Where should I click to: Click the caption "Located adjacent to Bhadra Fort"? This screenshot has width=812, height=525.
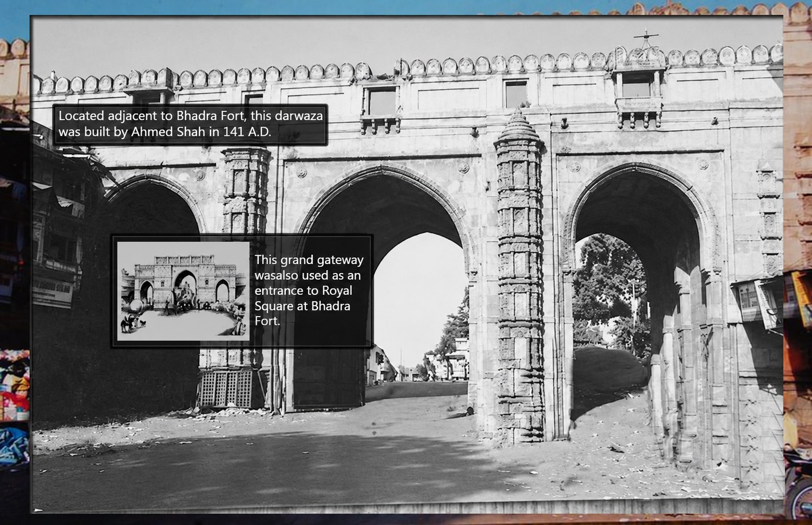coord(151,116)
